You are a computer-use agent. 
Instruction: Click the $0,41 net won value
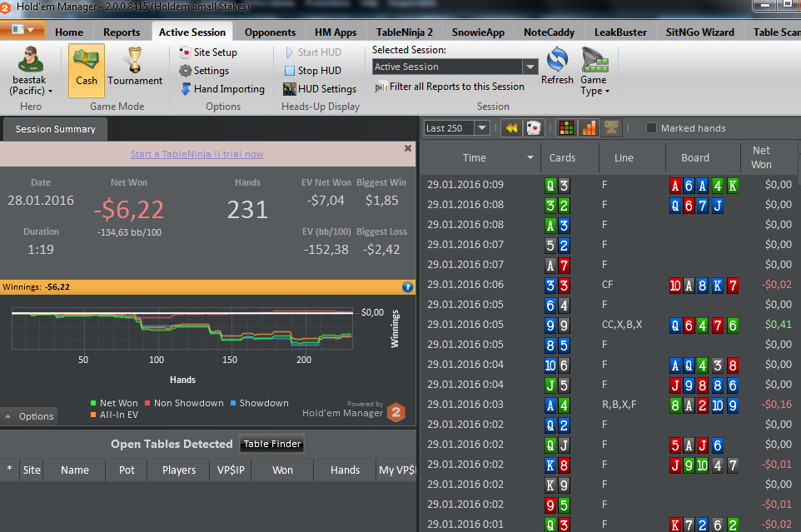779,325
